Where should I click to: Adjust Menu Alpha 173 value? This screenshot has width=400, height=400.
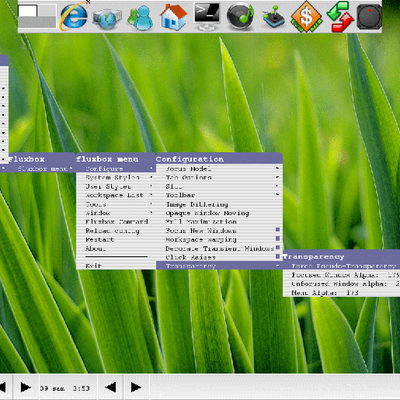click(x=341, y=293)
